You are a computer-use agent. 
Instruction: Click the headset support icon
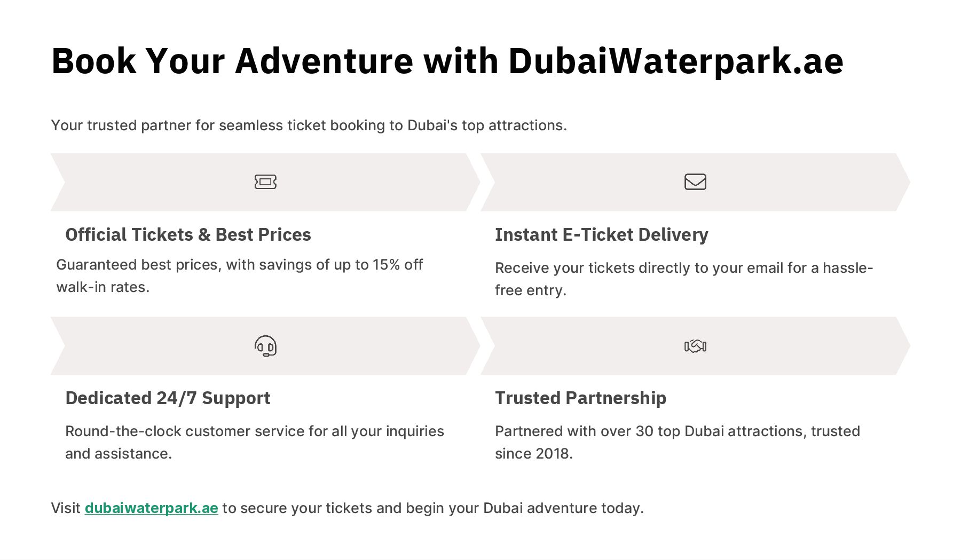[x=265, y=346]
